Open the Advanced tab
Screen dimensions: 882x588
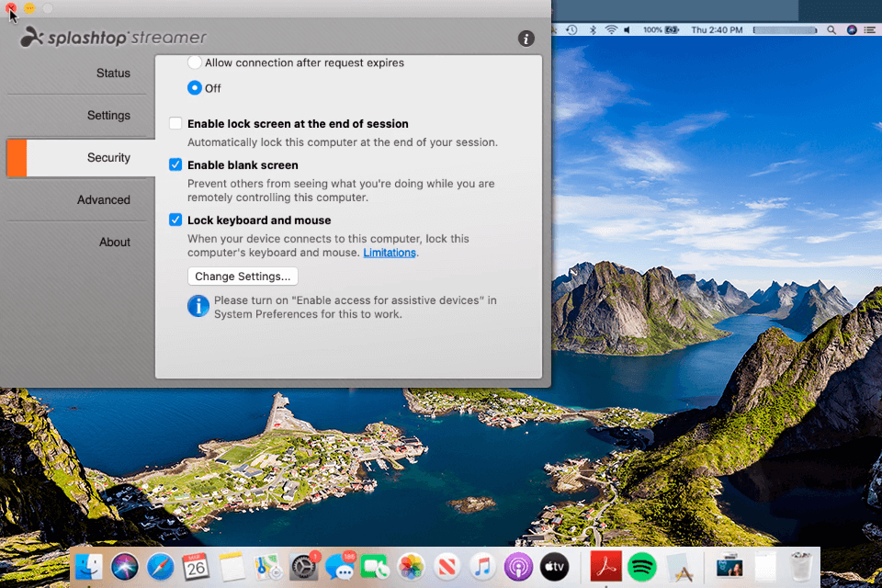pyautogui.click(x=104, y=199)
